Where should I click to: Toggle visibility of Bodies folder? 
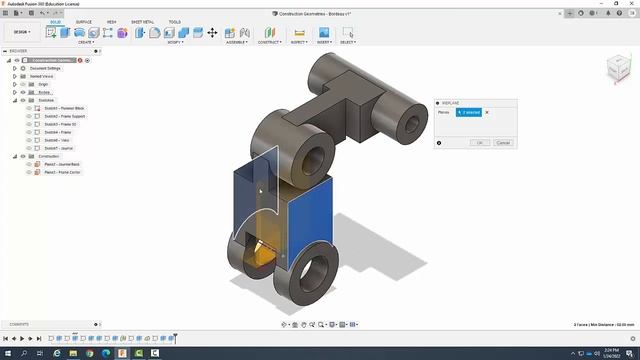pyautogui.click(x=23, y=92)
